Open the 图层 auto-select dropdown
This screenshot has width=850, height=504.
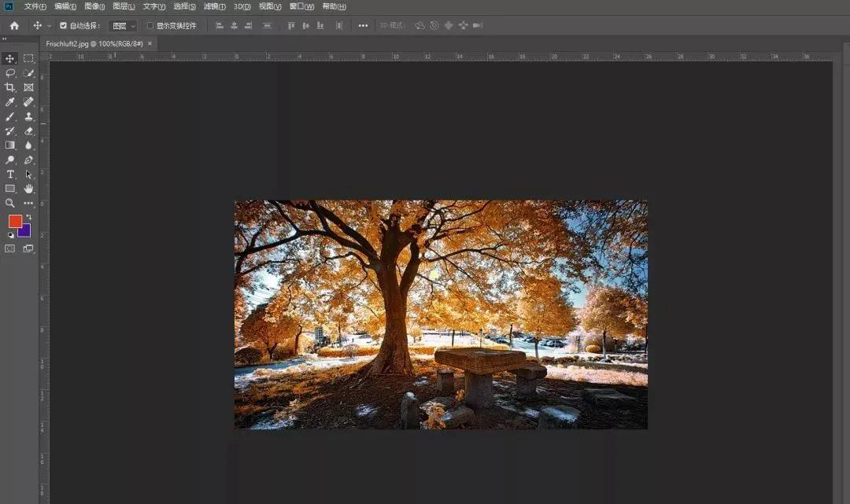123,25
